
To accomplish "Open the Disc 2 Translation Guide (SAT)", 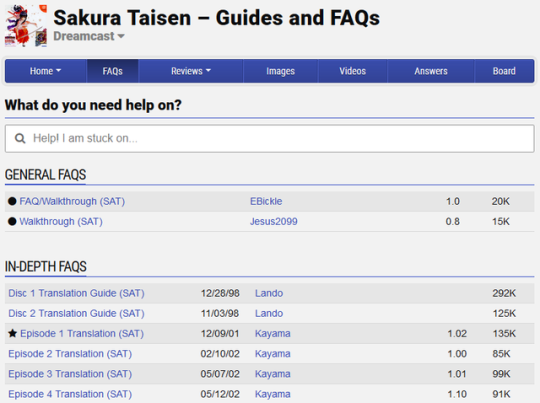I will click(76, 313).
